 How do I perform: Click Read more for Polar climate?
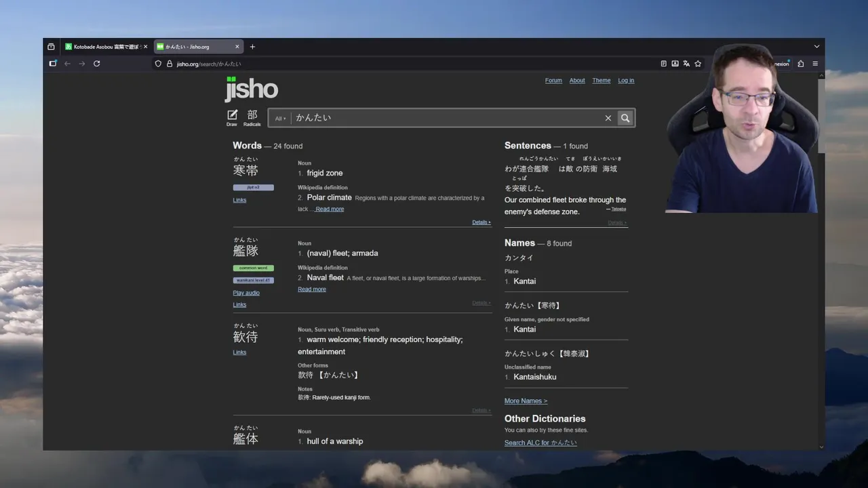(330, 209)
